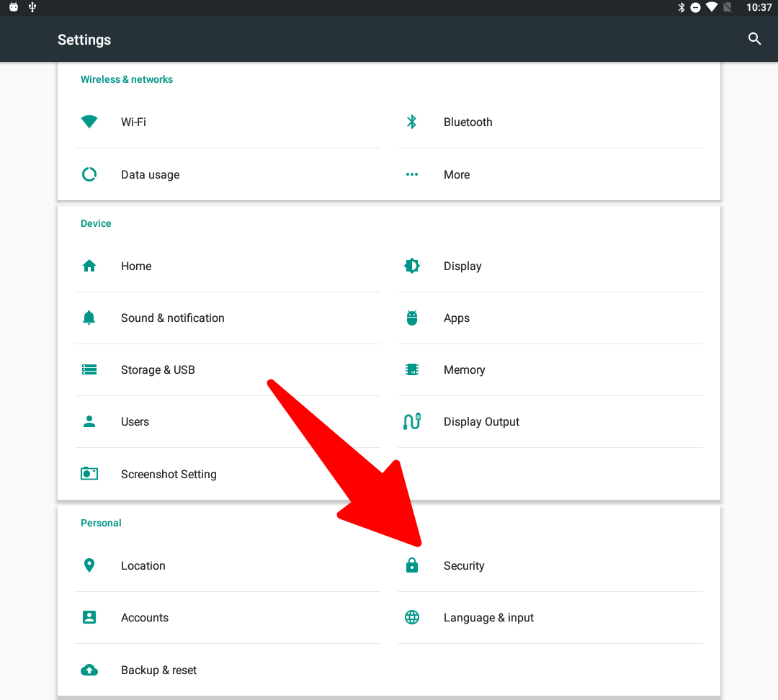Viewport: 778px width, 700px height.
Task: Tap the Screenshot Setting camera icon
Action: coord(89,473)
